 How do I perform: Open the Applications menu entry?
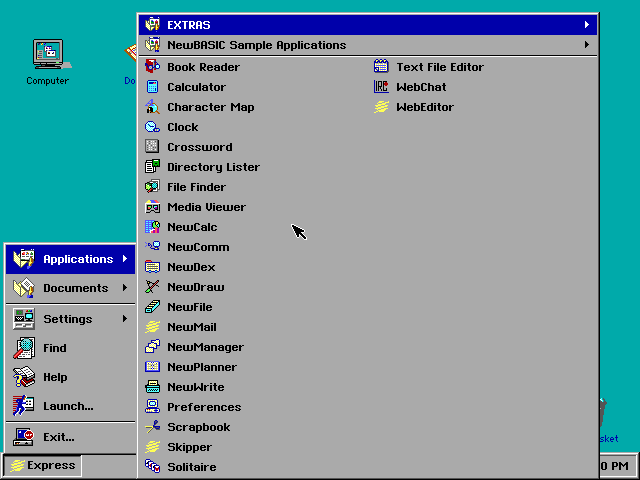(x=70, y=259)
